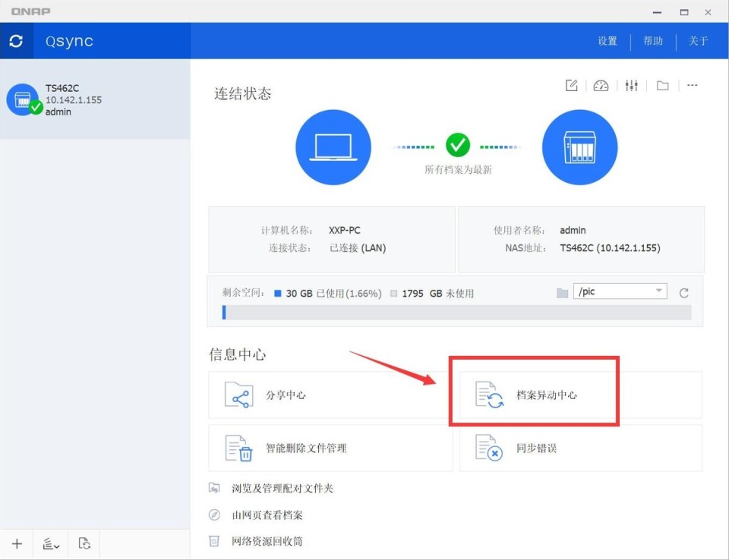Open the sort order dropdown at bottom left
Screen dimensions: 729x560
coord(50,543)
